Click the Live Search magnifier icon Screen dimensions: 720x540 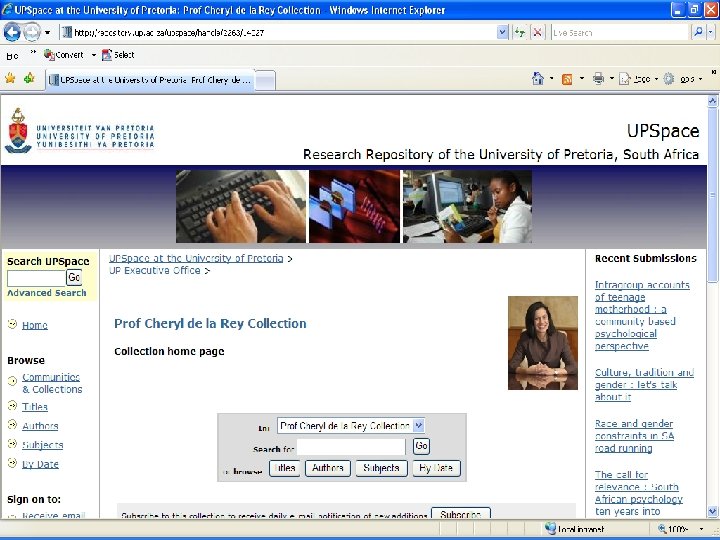click(698, 33)
